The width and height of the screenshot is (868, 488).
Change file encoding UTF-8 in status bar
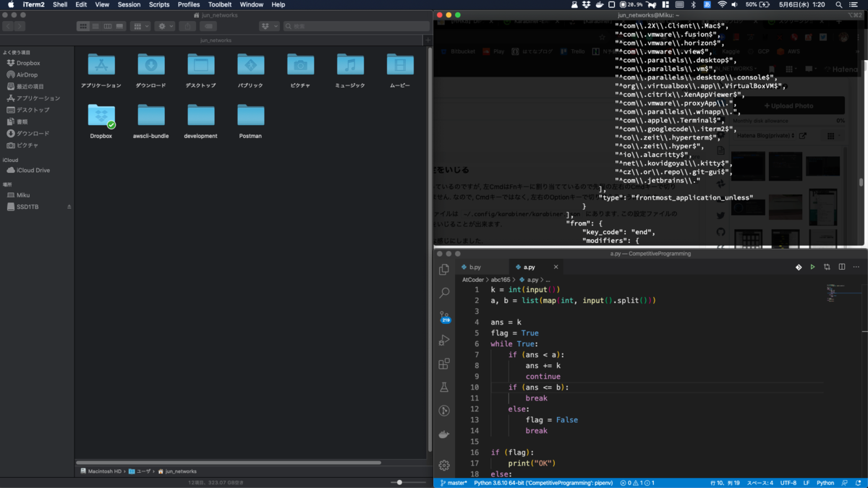(788, 483)
